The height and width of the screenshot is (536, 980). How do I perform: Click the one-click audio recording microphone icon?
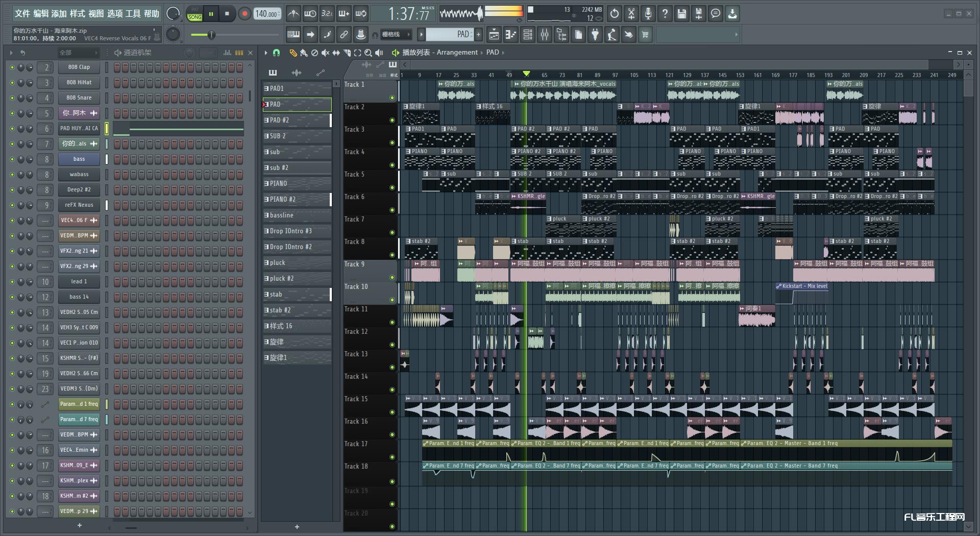[648, 14]
